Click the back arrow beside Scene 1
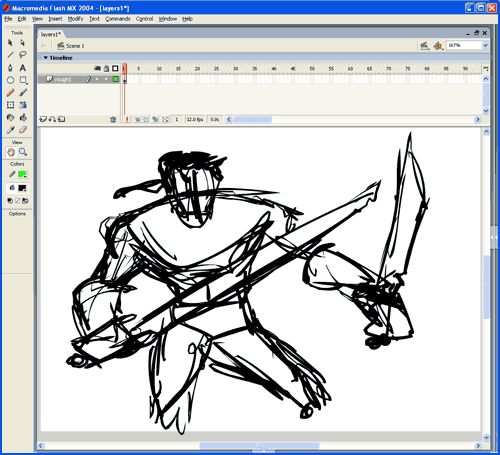500x455 pixels. [x=43, y=46]
